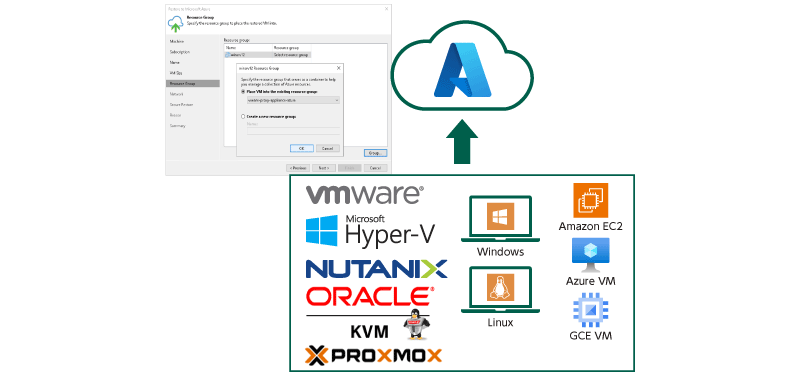Click the 'Windows' label under laptop
This screenshot has height=380, width=800.
point(500,251)
